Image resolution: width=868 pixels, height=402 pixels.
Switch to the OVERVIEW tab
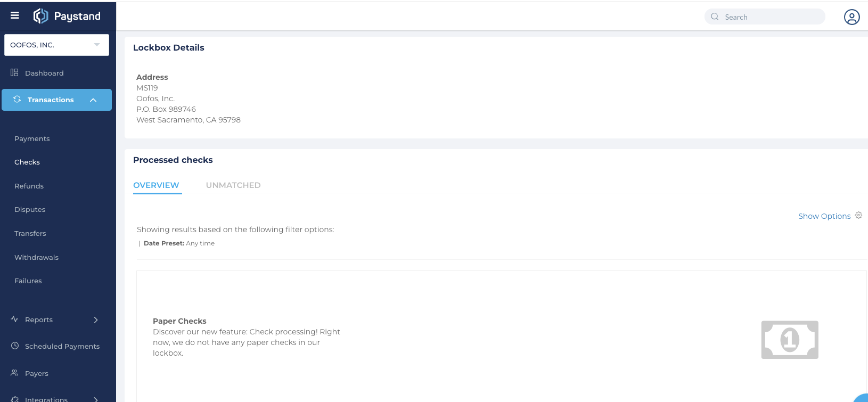pyautogui.click(x=156, y=185)
